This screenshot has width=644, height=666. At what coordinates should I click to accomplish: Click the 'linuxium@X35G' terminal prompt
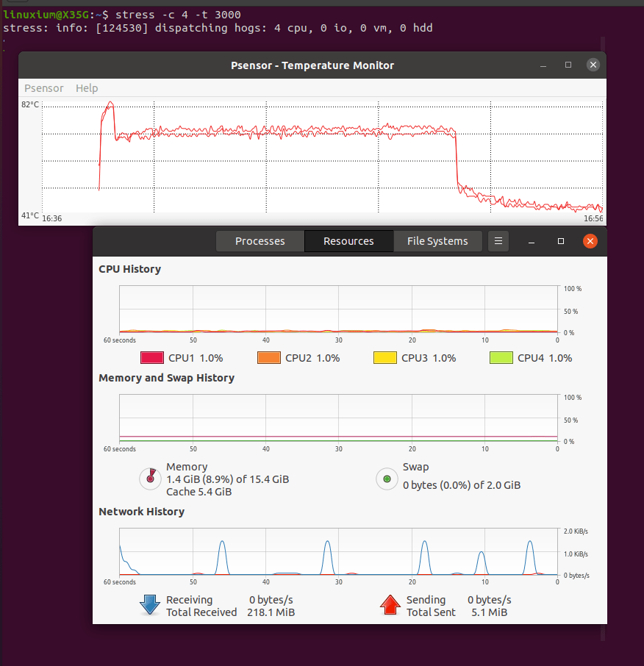click(46, 15)
